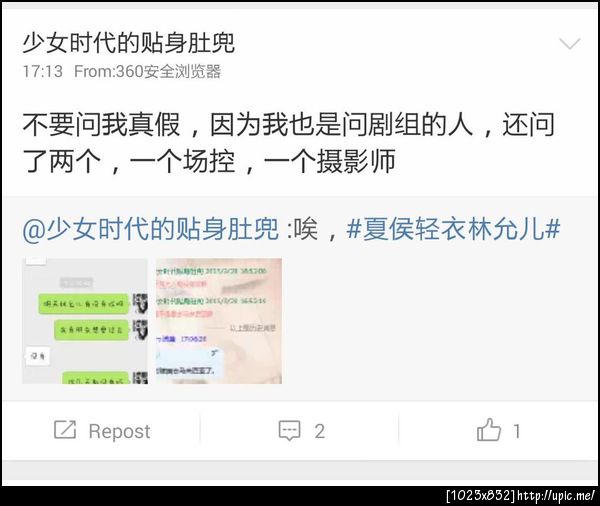View the green chat bubbles thumbnail

85,321
